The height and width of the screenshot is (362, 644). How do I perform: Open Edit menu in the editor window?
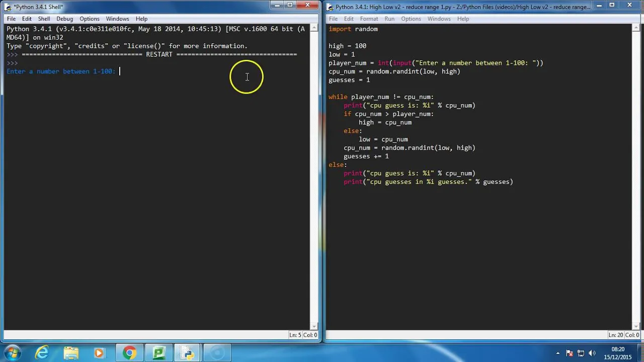pos(349,19)
